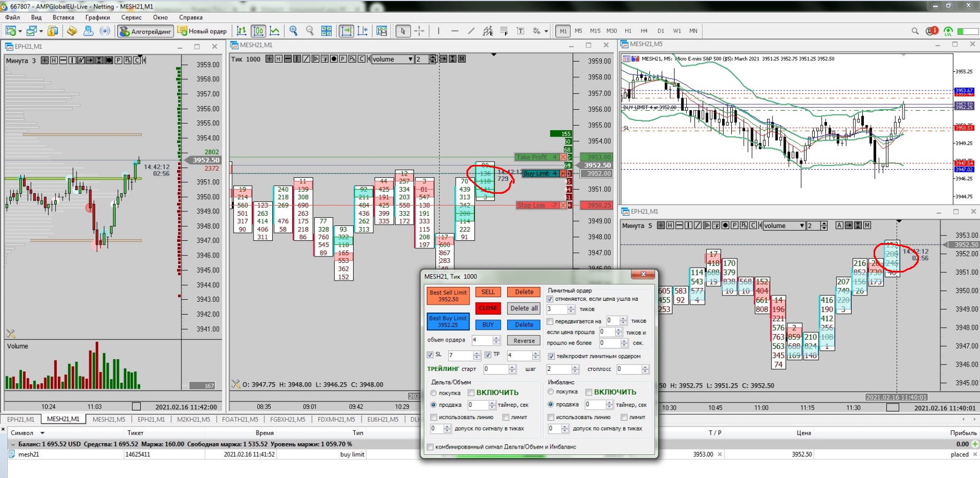Select the H4 timeframe

[x=644, y=31]
